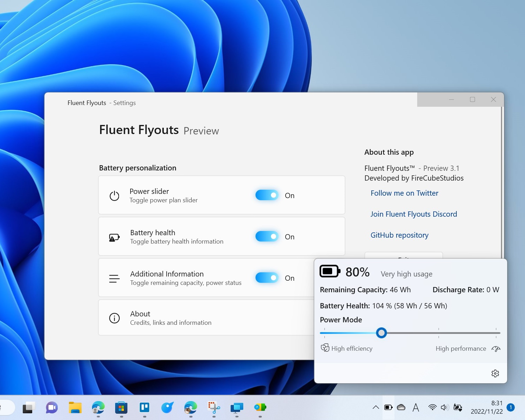Click the "Battery personalization" heading
Screen dimensions: 525x420
pos(138,168)
